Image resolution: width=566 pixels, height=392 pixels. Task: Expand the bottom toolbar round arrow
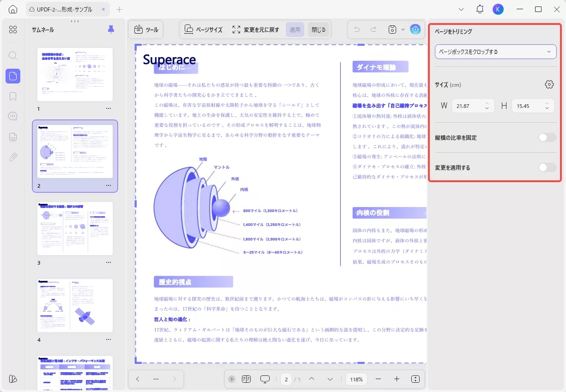[x=232, y=379]
